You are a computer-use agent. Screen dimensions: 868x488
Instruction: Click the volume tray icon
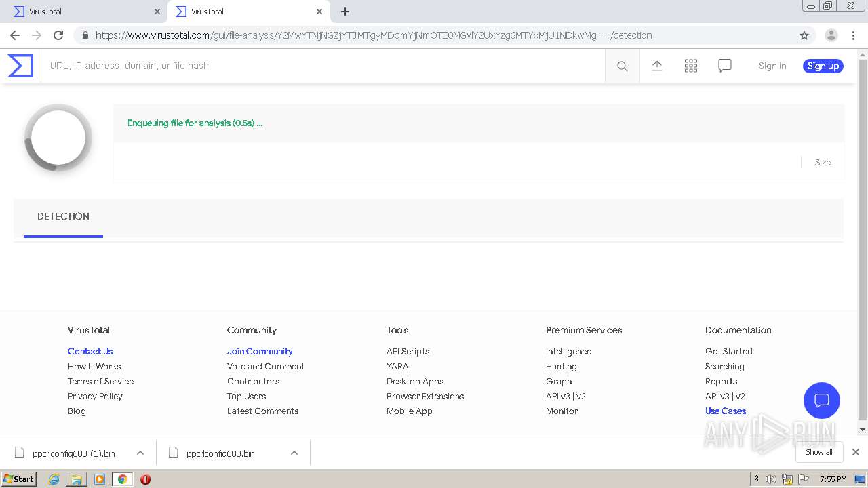771,479
